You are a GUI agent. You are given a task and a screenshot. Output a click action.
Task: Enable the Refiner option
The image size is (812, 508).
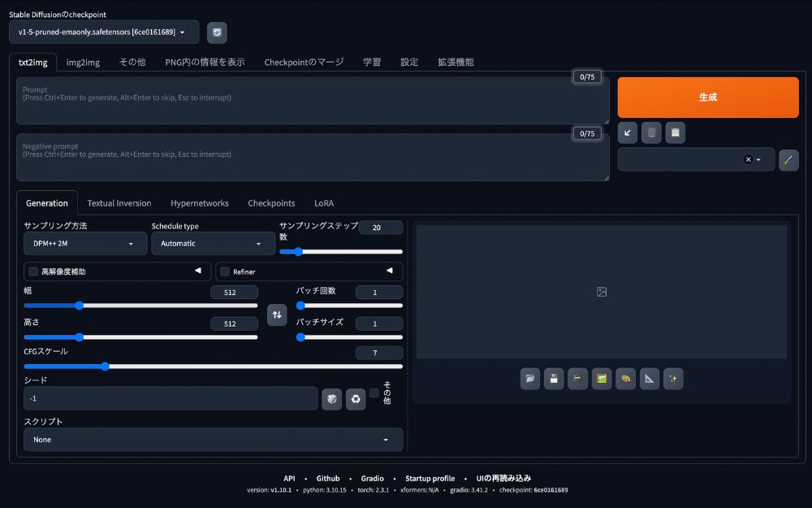pyautogui.click(x=223, y=271)
